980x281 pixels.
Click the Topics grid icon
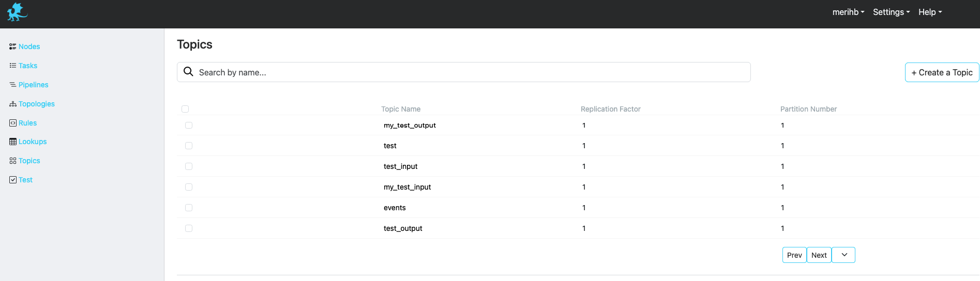(x=13, y=161)
